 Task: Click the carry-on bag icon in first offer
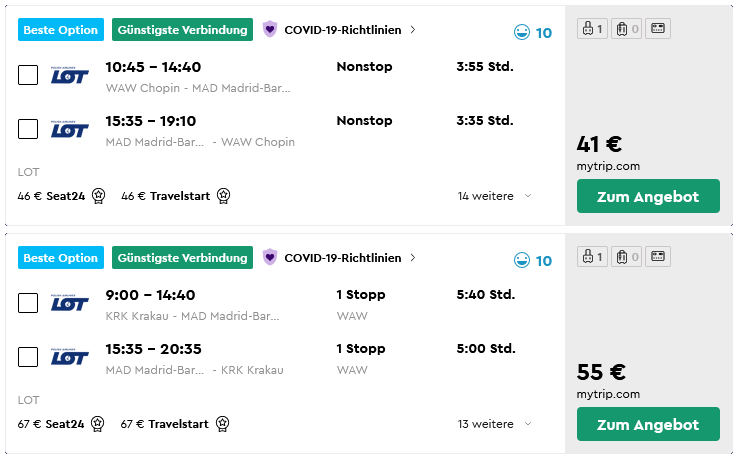coord(592,29)
